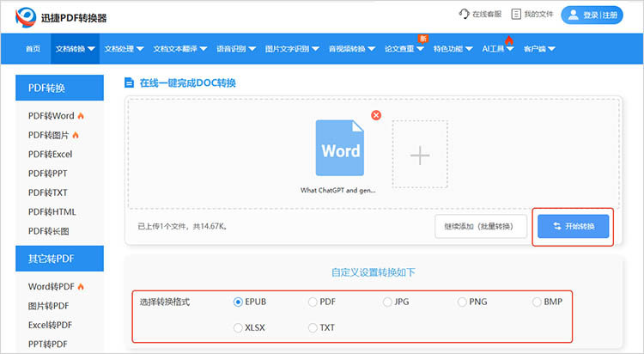Go to 首页 in the navigation bar
Image resolution: width=644 pixels, height=354 pixels.
click(33, 49)
